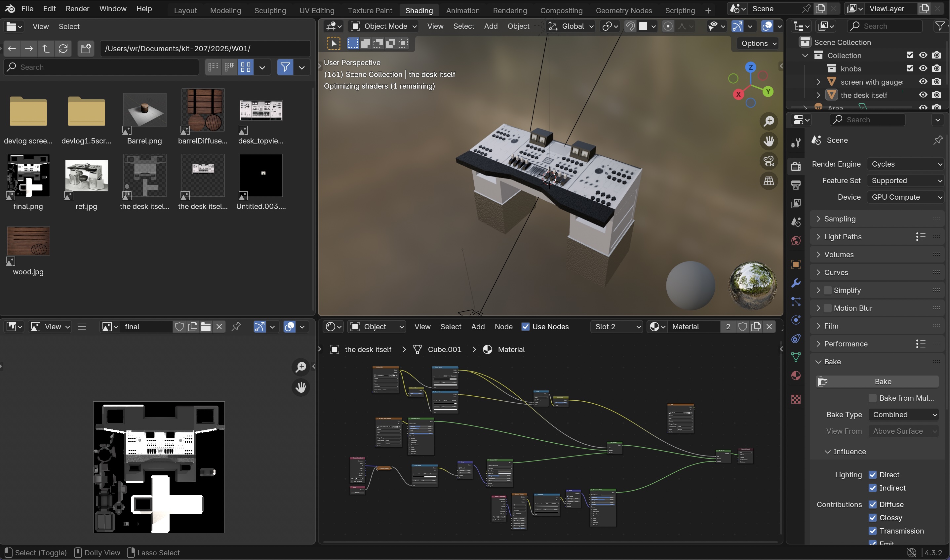Select wood.jpg thumbnail in file browser

(28, 242)
